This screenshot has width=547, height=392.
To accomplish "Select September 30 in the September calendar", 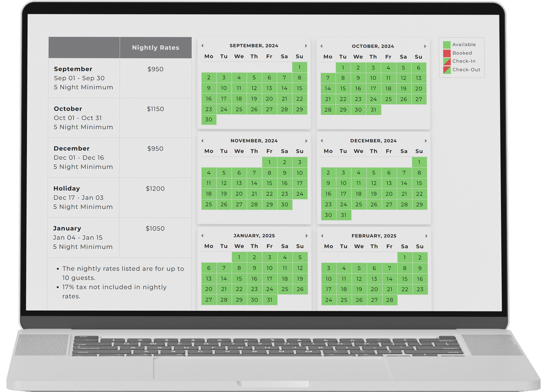I will (209, 120).
